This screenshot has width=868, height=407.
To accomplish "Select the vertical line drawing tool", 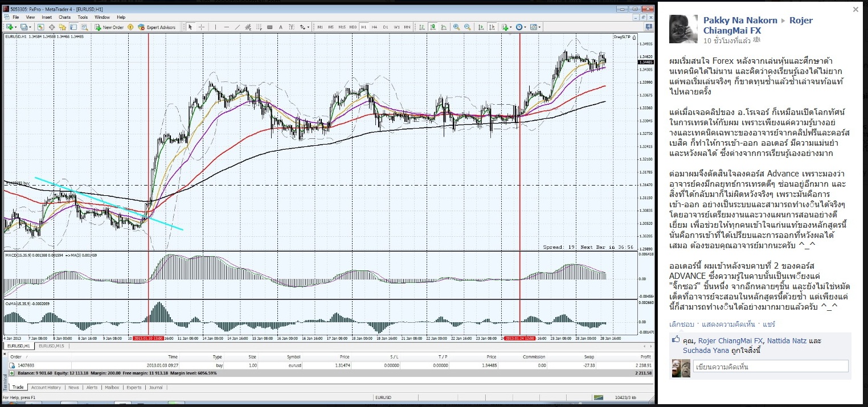I will coord(215,27).
